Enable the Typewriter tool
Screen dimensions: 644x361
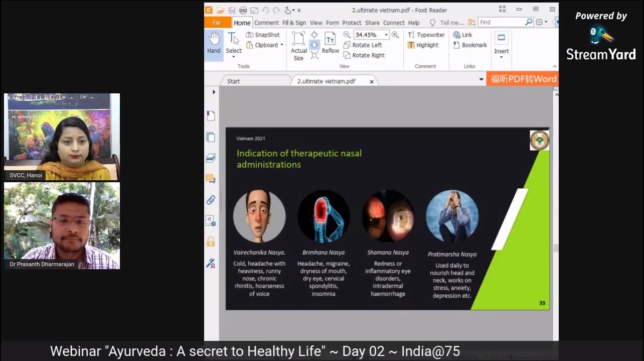426,35
